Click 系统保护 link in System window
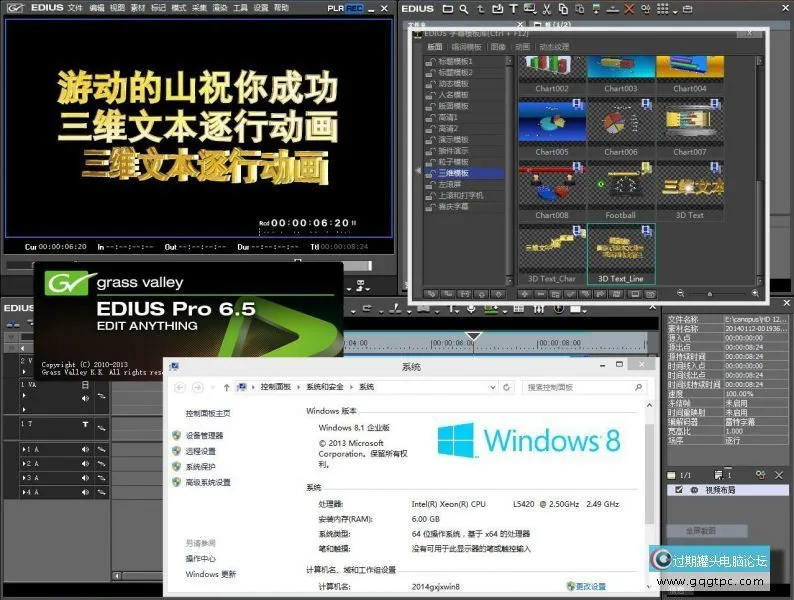794x600 pixels. click(x=201, y=467)
